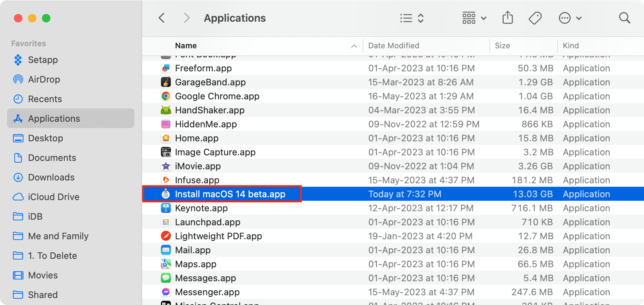Image resolution: width=644 pixels, height=305 pixels.
Task: Click the Messenger app icon
Action: [x=166, y=292]
